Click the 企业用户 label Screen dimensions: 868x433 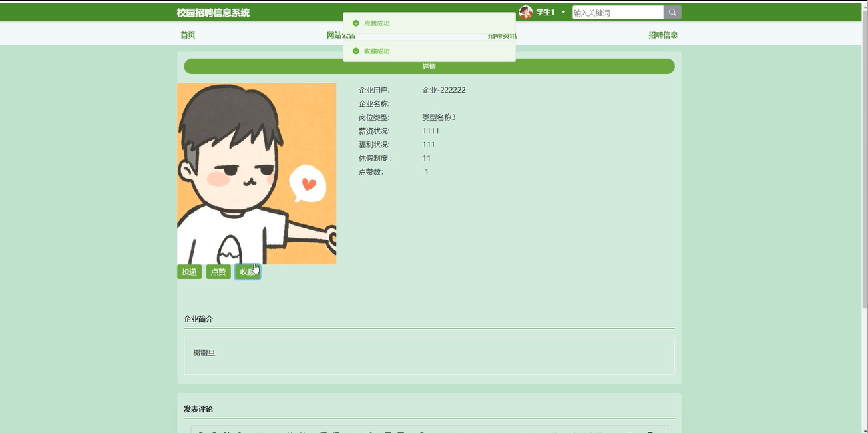pyautogui.click(x=374, y=90)
